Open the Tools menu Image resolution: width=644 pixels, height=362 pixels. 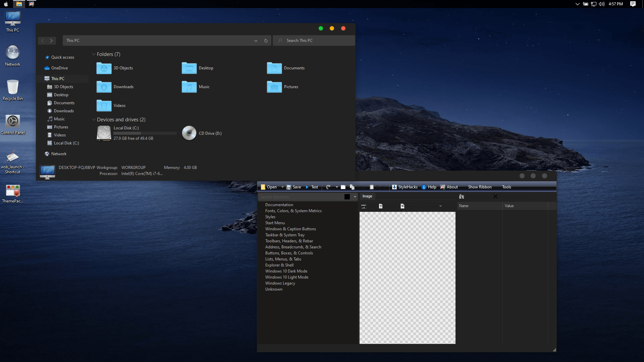click(506, 187)
